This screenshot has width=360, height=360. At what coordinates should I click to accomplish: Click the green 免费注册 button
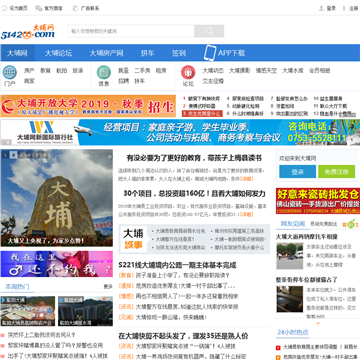point(336,172)
